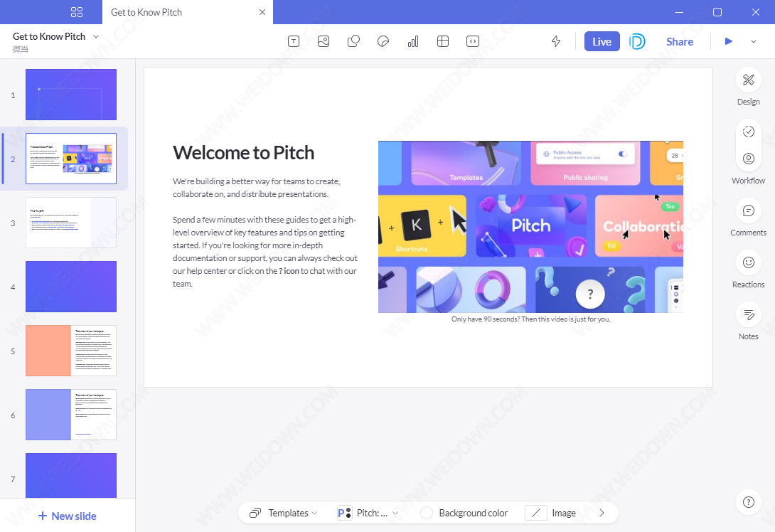Add a table using the Table icon
The width and height of the screenshot is (775, 532).
click(x=443, y=41)
